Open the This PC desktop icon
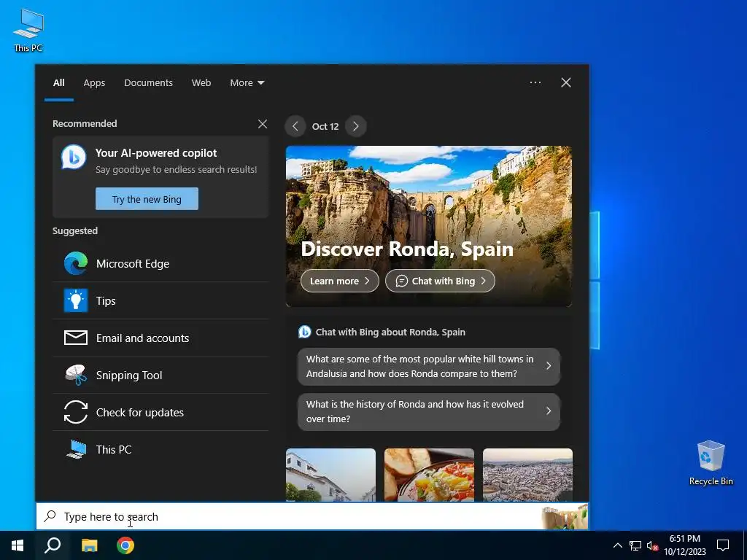This screenshot has width=747, height=560. tap(28, 30)
